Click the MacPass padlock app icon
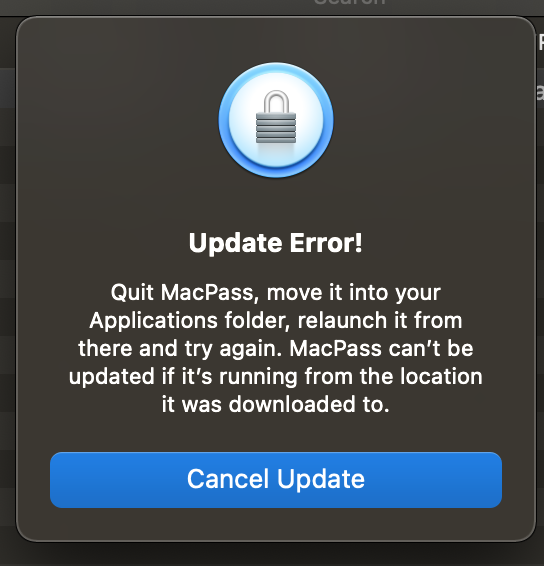This screenshot has height=566, width=544. (276, 120)
